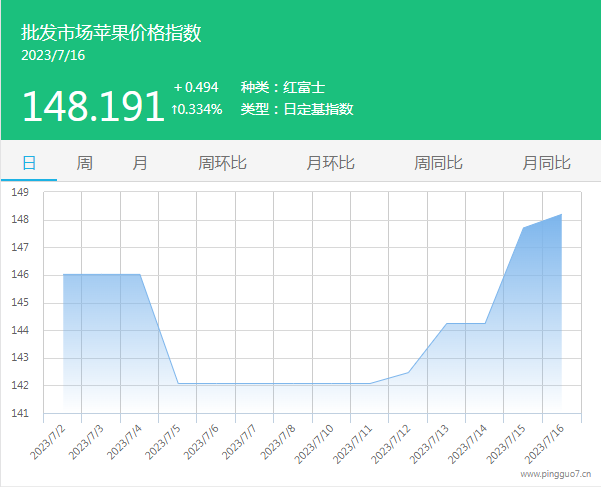The image size is (601, 487).
Task: Select the 日 daily tab
Action: tap(29, 163)
